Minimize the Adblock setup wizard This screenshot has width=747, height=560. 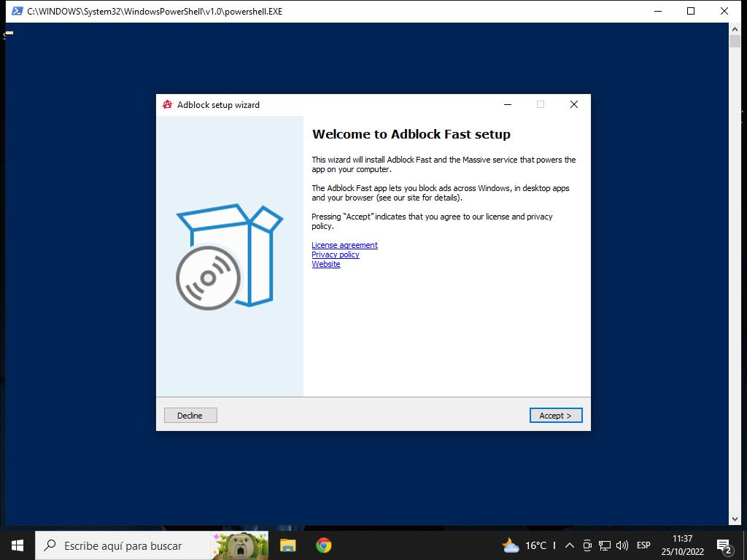[x=508, y=105]
